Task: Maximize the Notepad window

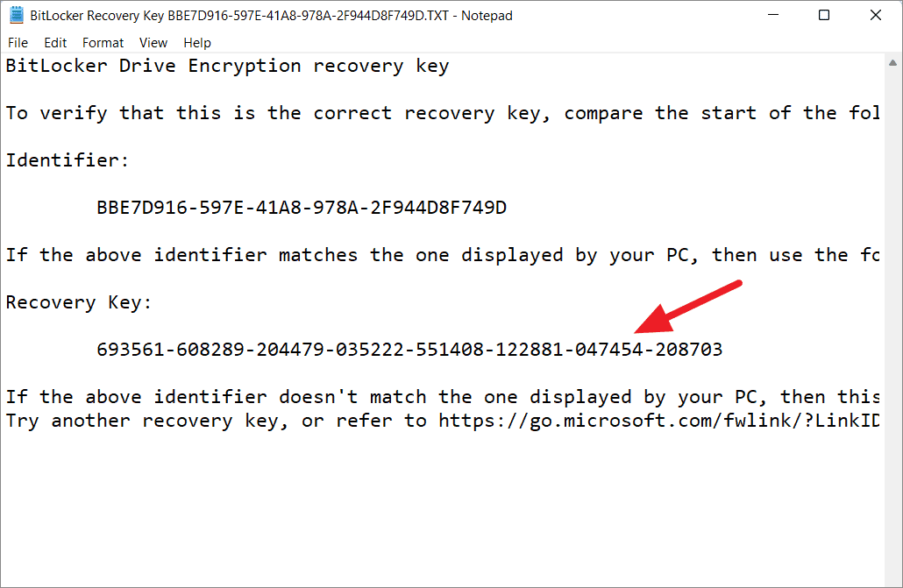Action: tap(824, 15)
